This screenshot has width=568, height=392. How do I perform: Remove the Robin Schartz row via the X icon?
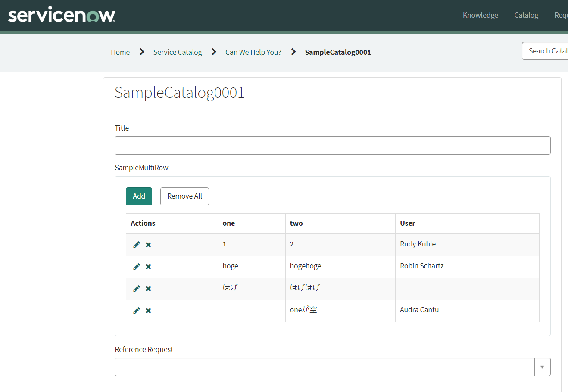(x=148, y=266)
